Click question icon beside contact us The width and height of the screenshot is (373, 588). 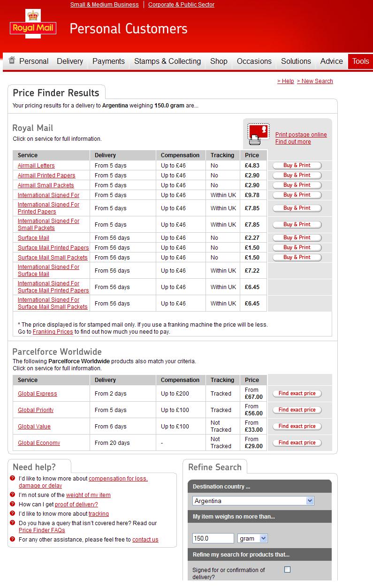click(12, 539)
